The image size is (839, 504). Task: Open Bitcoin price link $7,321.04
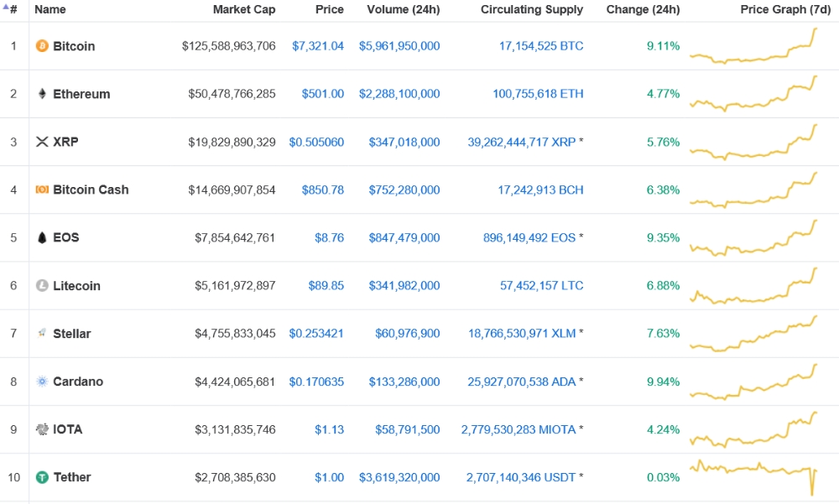point(317,46)
